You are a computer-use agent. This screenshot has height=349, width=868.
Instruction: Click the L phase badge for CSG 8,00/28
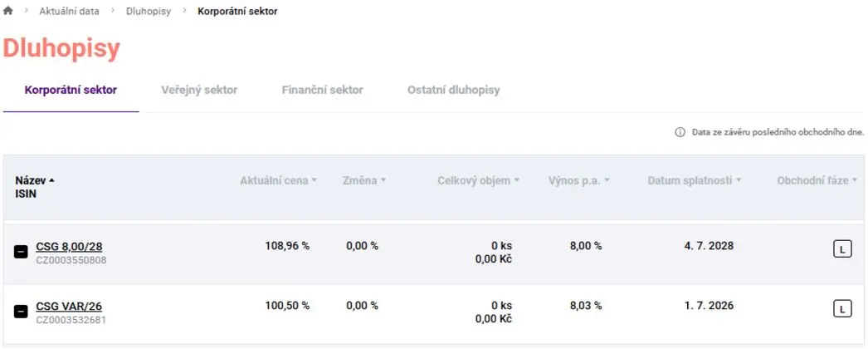click(x=842, y=249)
